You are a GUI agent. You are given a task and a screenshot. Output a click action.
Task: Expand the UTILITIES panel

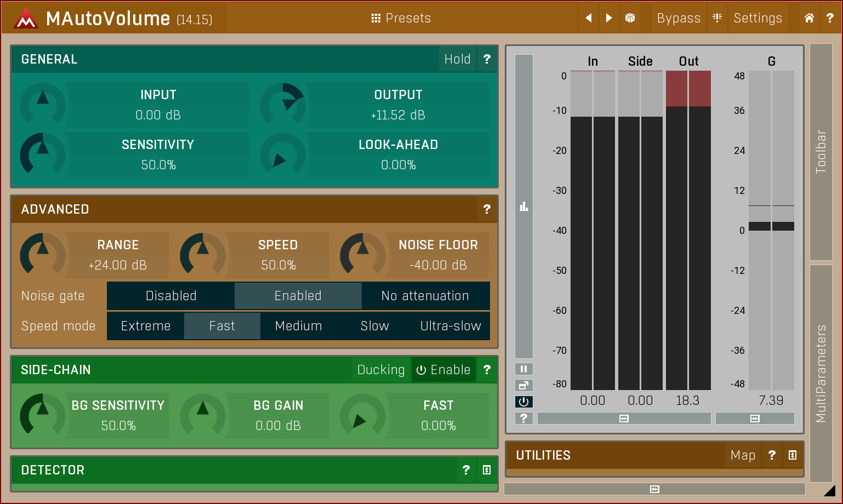(x=792, y=455)
